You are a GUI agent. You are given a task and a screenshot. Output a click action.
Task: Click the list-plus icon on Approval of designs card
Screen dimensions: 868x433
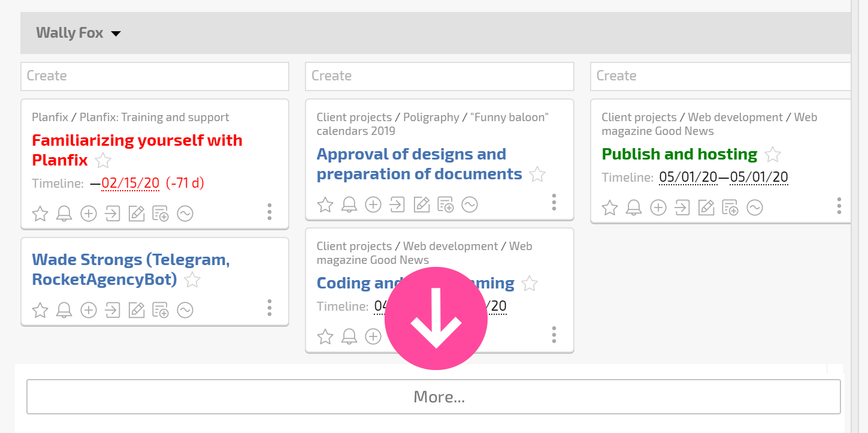click(x=446, y=205)
